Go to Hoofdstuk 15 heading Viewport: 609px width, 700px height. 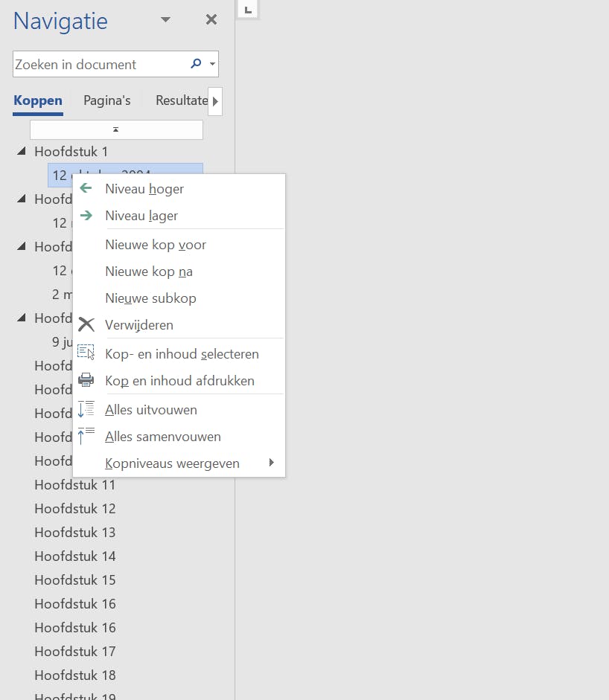coord(75,580)
